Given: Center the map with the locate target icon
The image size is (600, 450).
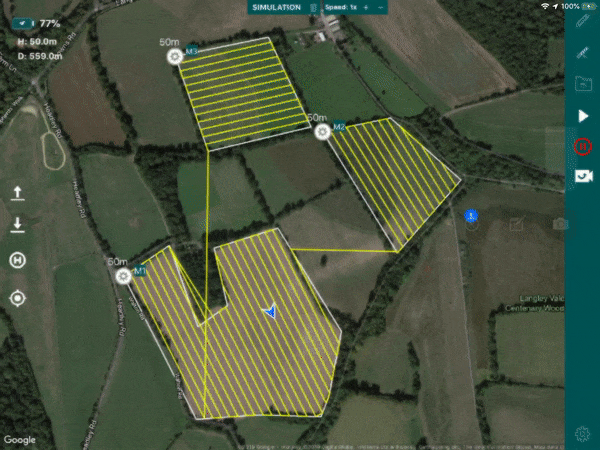Looking at the screenshot, I should pyautogui.click(x=18, y=298).
